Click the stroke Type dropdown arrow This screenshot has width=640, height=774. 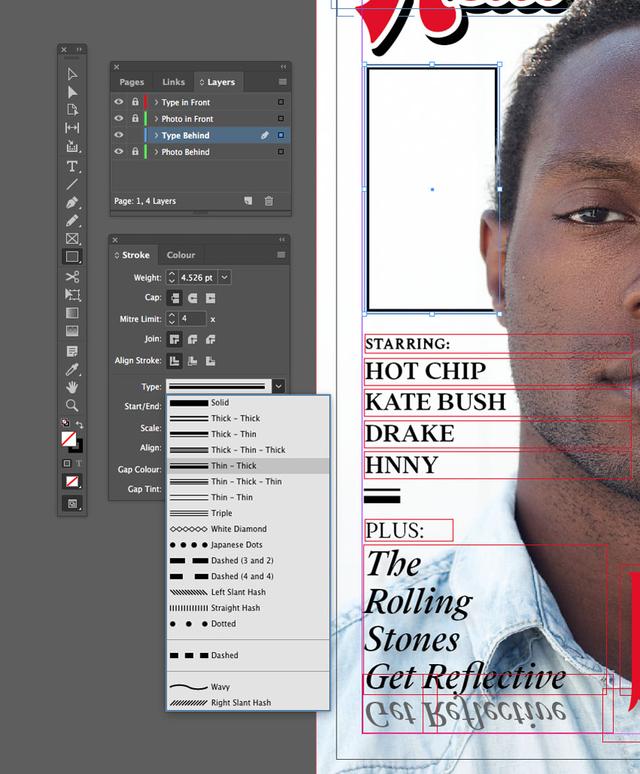coord(278,387)
